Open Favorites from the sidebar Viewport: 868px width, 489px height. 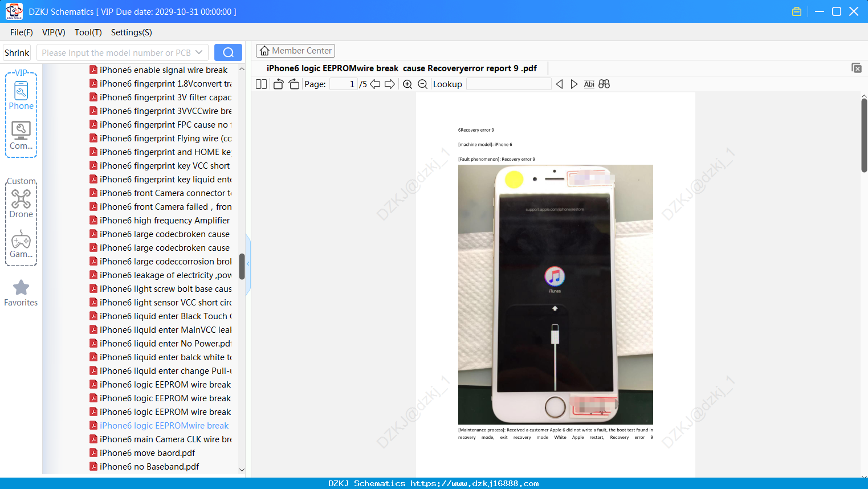coord(21,293)
